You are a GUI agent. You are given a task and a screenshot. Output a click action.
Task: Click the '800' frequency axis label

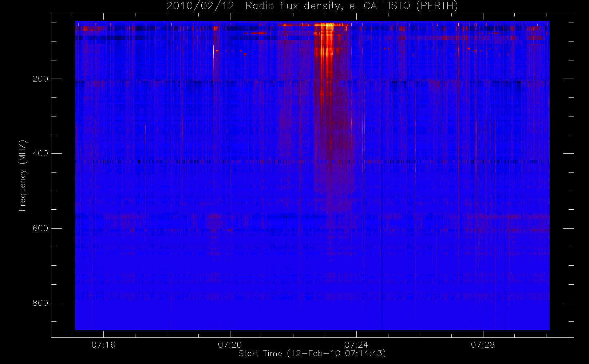coord(40,303)
